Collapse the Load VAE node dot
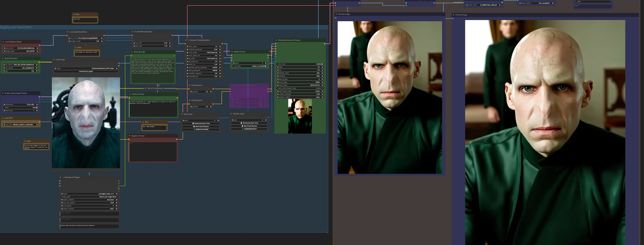This screenshot has width=644, height=245. pyautogui.click(x=3, y=118)
